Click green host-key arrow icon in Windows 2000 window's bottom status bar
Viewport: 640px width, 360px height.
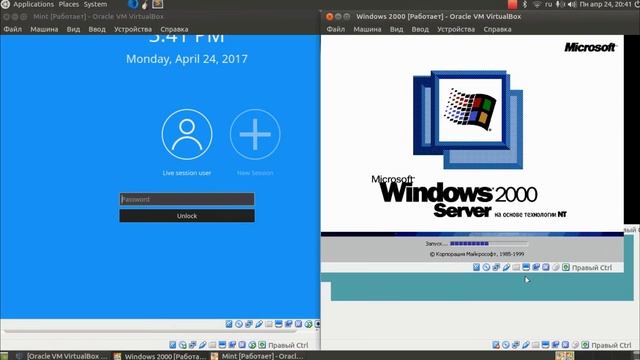[x=585, y=345]
